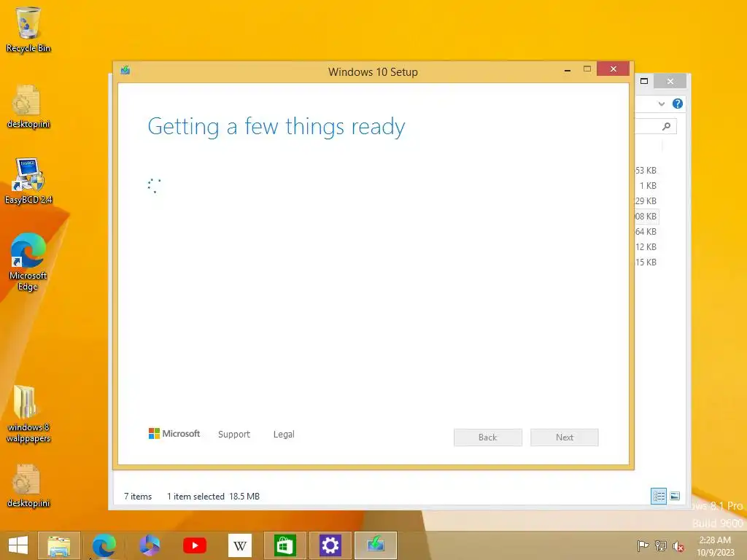Open network status icon in tray

pyautogui.click(x=661, y=545)
